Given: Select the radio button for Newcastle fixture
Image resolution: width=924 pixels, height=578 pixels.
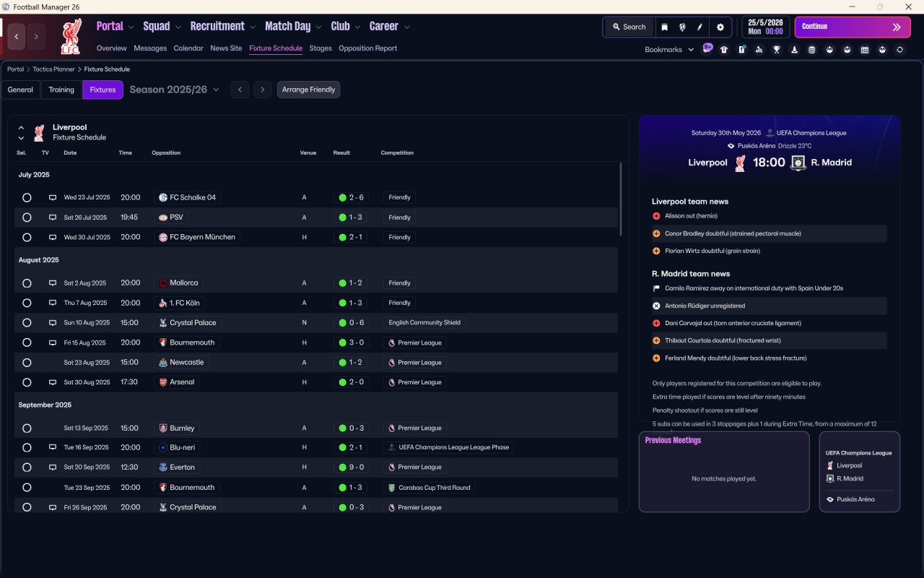Looking at the screenshot, I should [x=27, y=363].
